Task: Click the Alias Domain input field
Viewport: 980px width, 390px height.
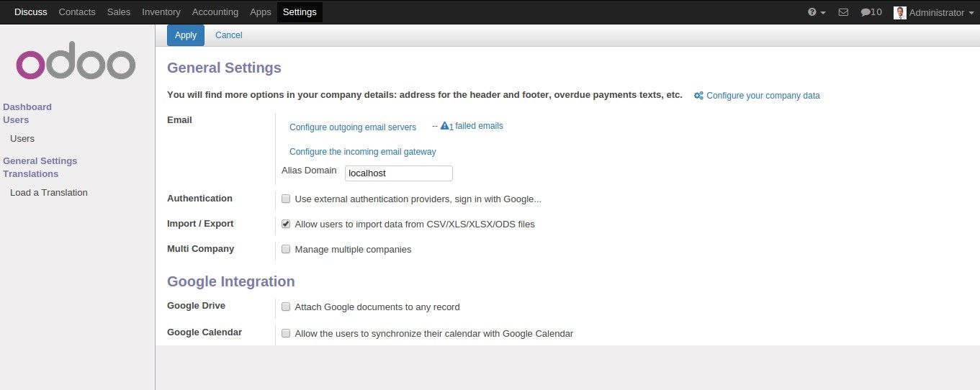Action: (x=399, y=173)
